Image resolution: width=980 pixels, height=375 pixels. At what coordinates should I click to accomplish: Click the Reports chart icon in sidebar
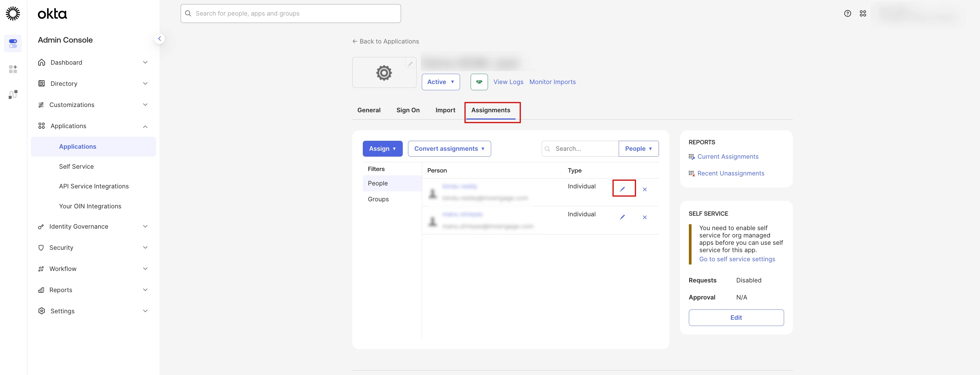[x=41, y=290]
